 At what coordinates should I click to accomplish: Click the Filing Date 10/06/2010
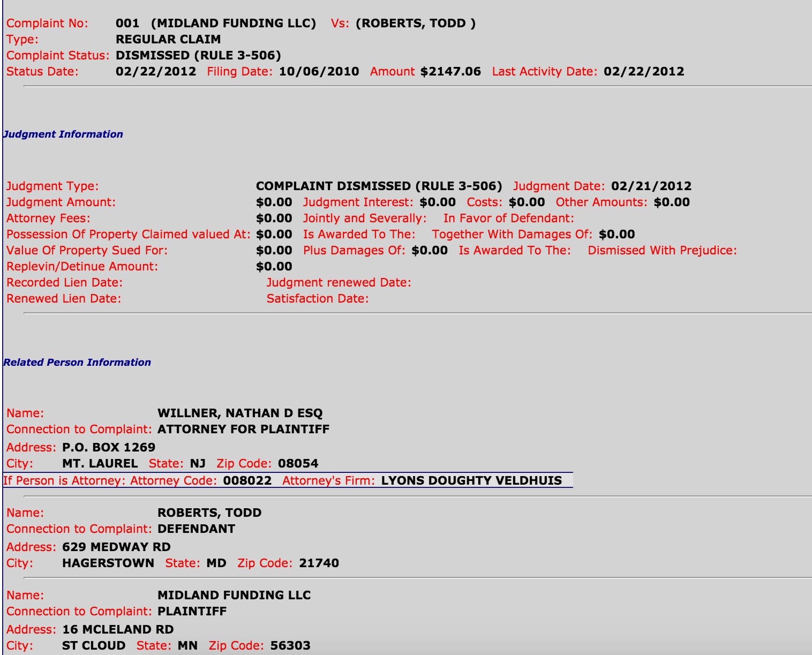tap(319, 72)
